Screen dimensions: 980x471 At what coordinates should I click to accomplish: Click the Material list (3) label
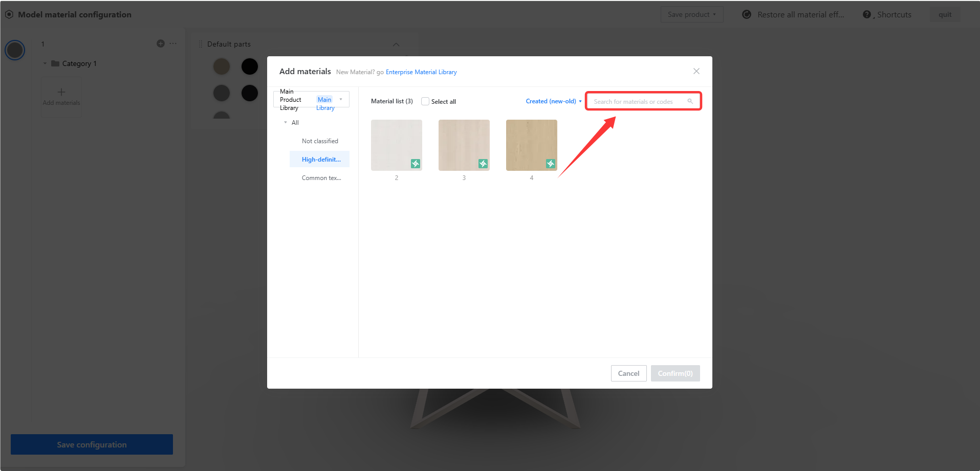pyautogui.click(x=392, y=101)
